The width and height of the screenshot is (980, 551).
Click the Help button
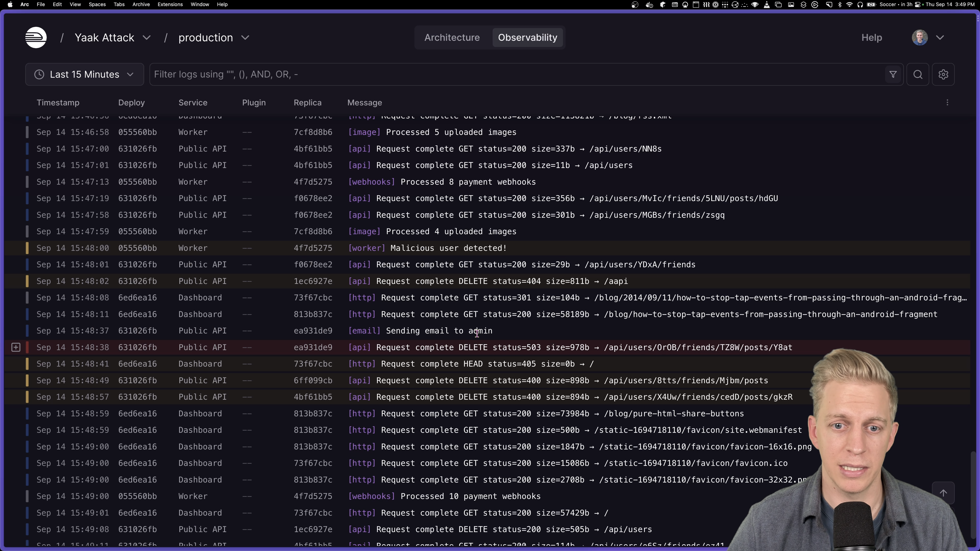(872, 37)
